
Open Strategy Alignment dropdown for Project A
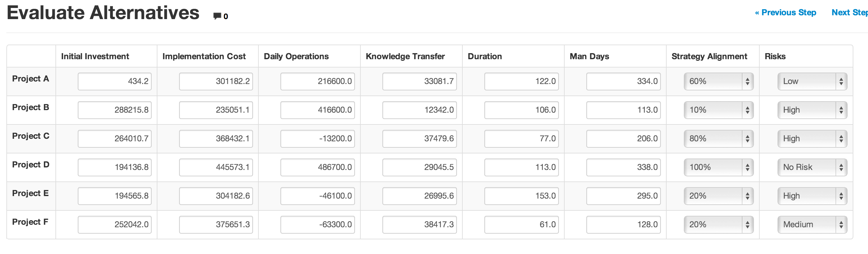pyautogui.click(x=719, y=81)
